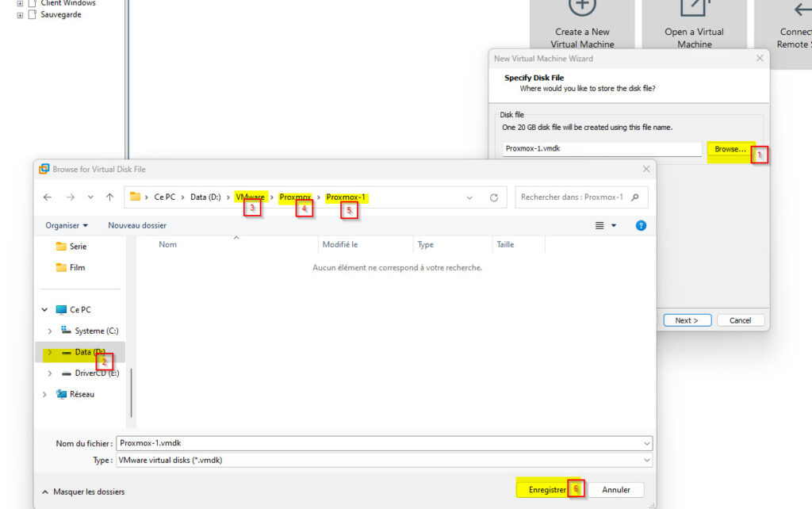Open recent locations chevron next to forward arrow
Image resolution: width=812 pixels, height=509 pixels.
click(90, 197)
